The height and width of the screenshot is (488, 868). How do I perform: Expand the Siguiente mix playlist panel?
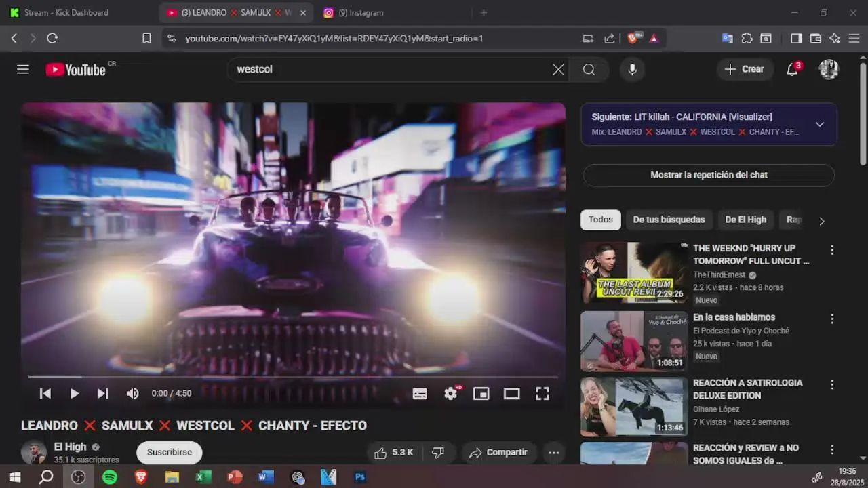820,124
